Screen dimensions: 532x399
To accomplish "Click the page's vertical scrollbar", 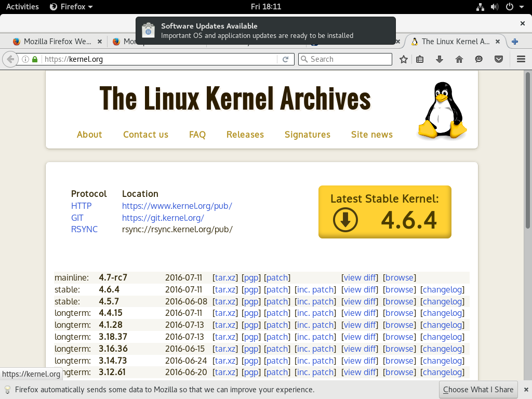I will [528, 151].
